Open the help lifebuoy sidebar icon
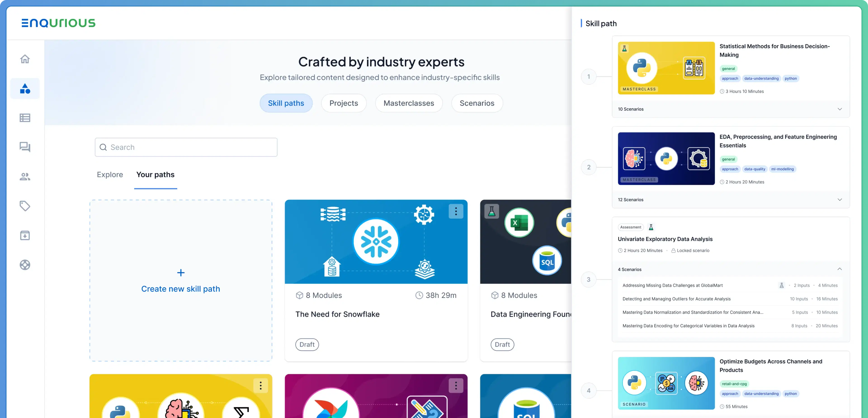This screenshot has height=418, width=868. coord(25,265)
